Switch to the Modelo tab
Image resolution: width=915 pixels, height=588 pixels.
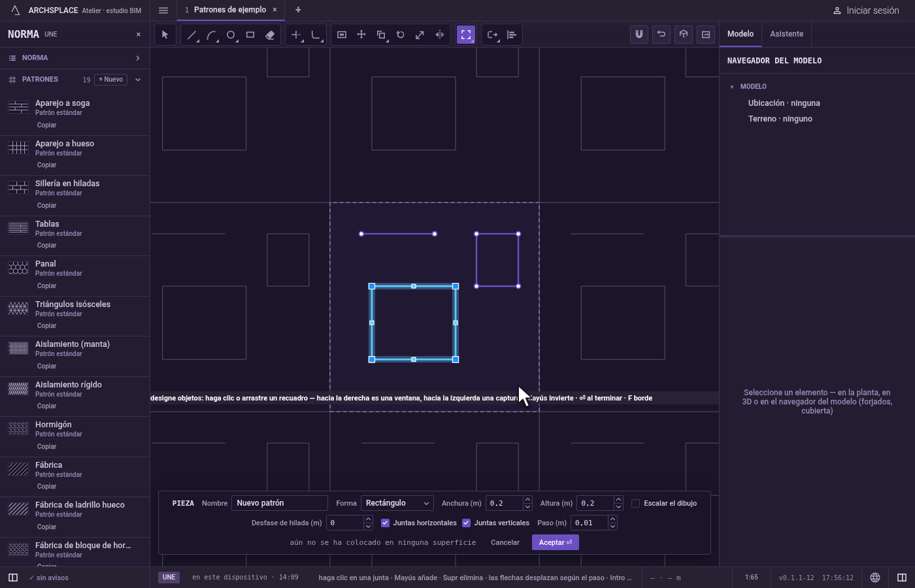(740, 34)
